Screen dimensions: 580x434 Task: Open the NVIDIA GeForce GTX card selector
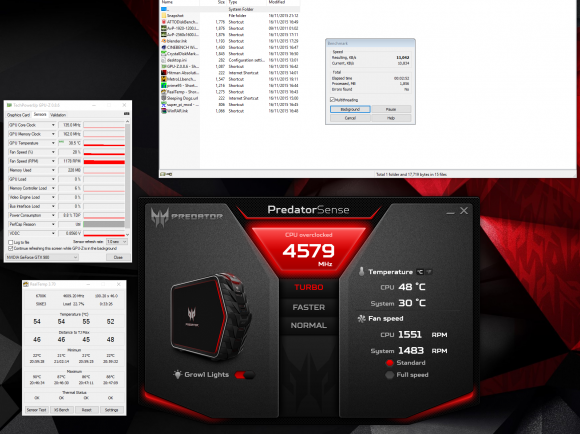coord(42,257)
